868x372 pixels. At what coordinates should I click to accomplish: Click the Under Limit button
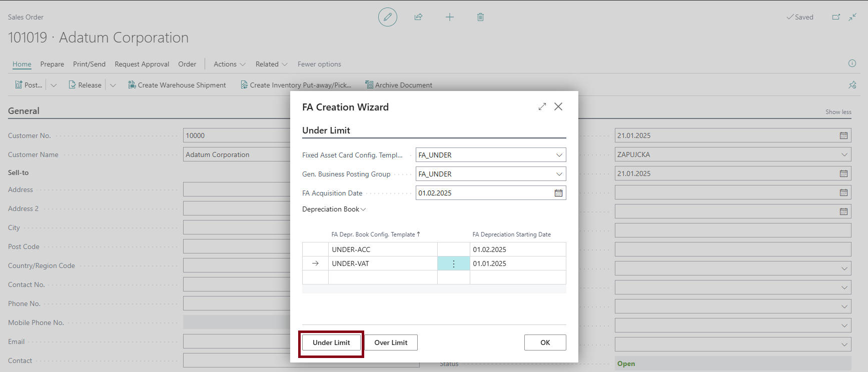(331, 342)
